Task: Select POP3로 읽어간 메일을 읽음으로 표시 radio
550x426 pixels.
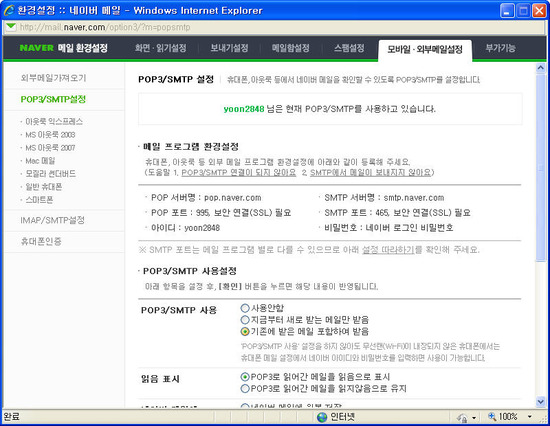Action: pos(245,377)
